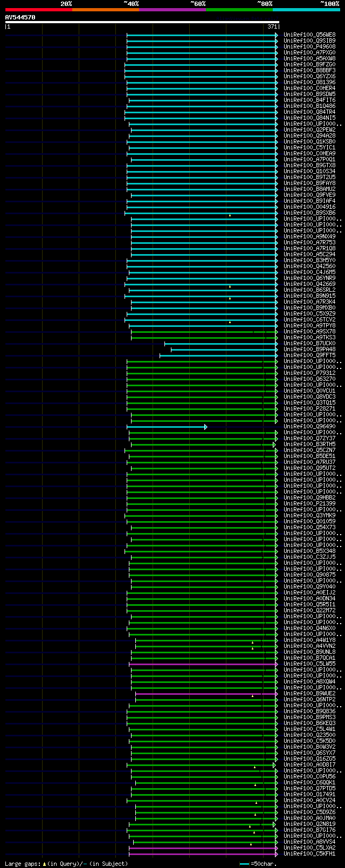Select the UniRef100_P21399 label
Image resolution: width=345 pixels, height=868 pixels.
click(309, 503)
